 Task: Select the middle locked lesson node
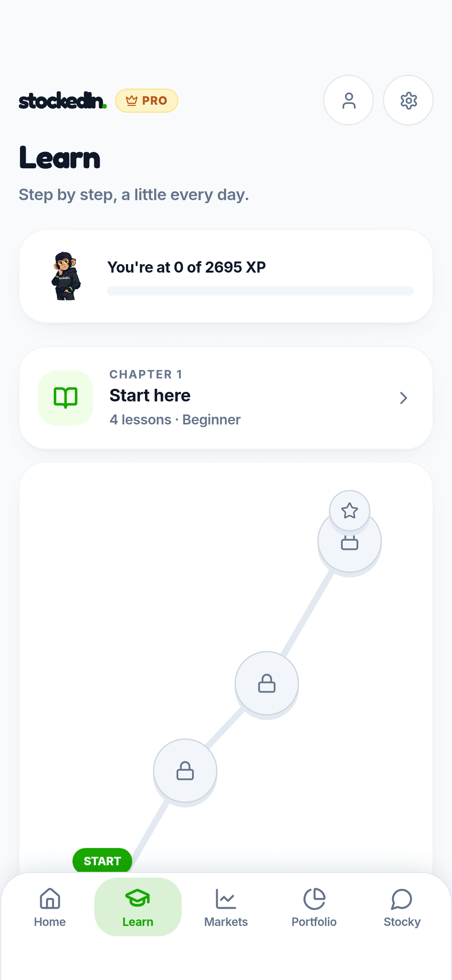point(267,683)
